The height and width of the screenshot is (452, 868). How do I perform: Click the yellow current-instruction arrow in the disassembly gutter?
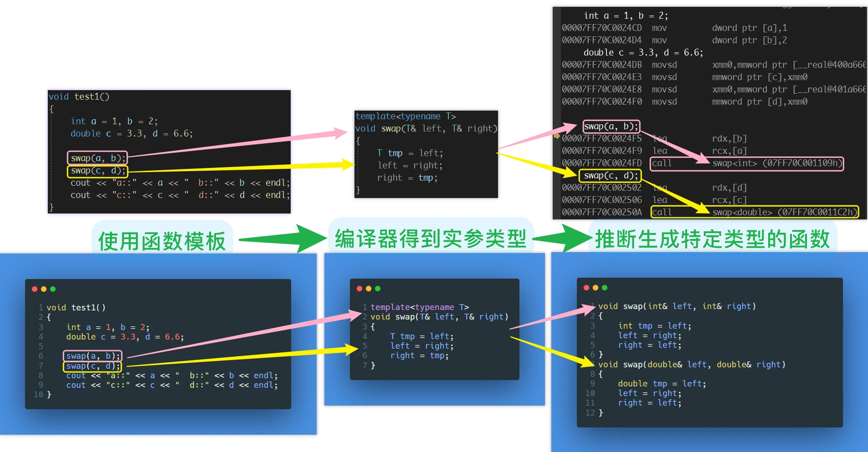(x=557, y=136)
